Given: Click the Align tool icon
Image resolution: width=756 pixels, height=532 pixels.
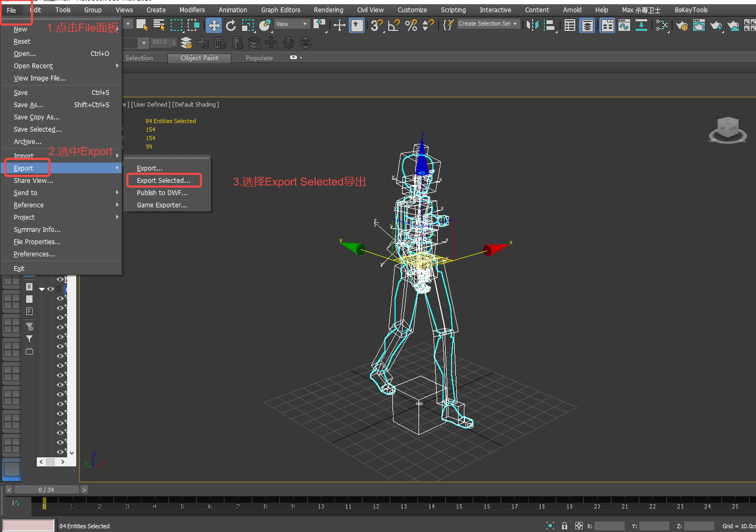Looking at the screenshot, I should click(549, 25).
